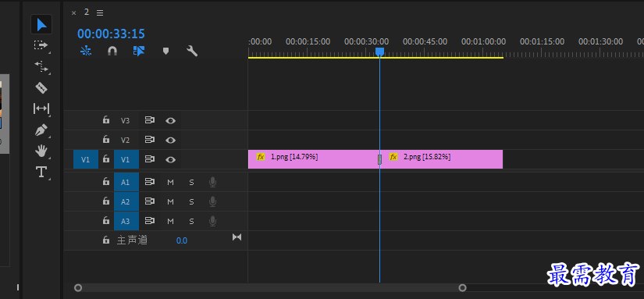Image resolution: width=644 pixels, height=299 pixels.
Task: Toggle lock on track V2
Action: pyautogui.click(x=106, y=140)
